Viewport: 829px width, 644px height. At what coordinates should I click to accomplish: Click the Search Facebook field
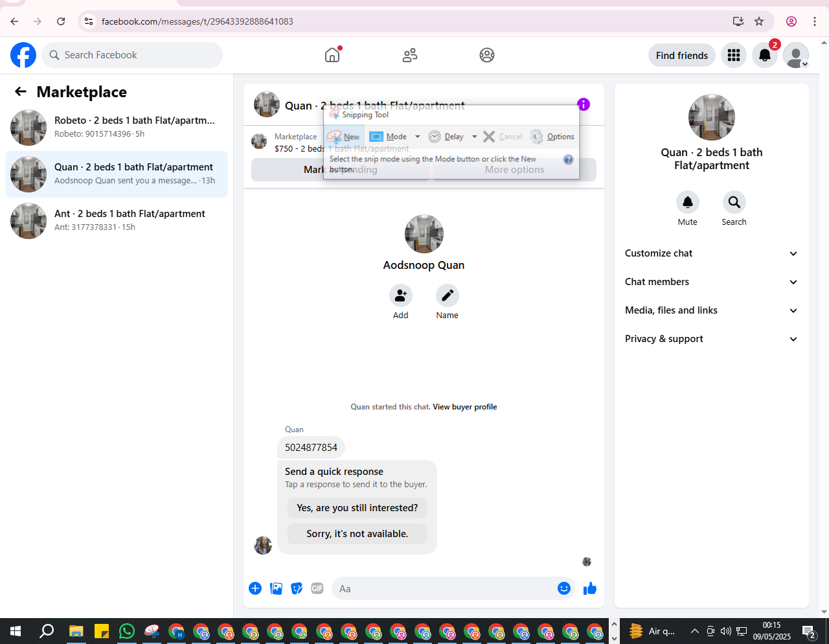click(x=132, y=55)
